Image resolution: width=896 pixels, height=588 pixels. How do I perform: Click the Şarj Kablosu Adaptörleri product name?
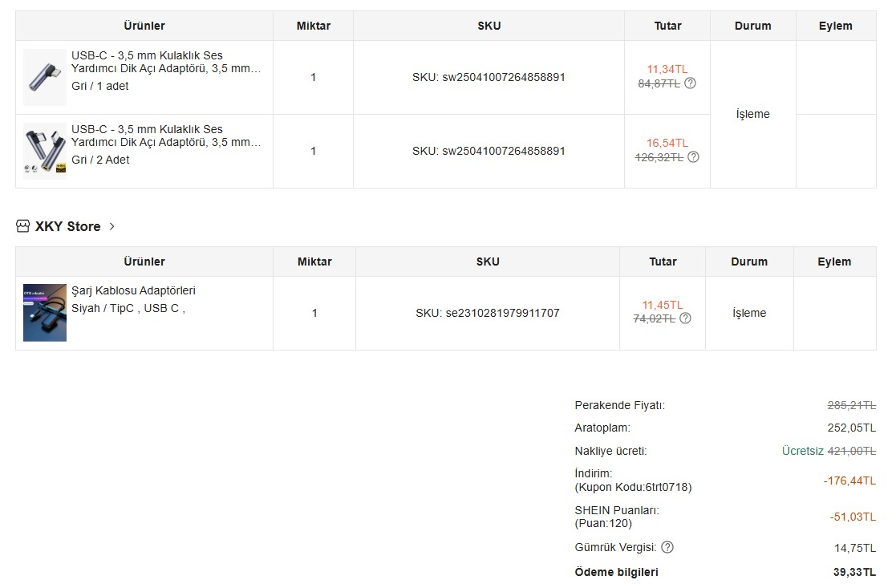(x=133, y=290)
